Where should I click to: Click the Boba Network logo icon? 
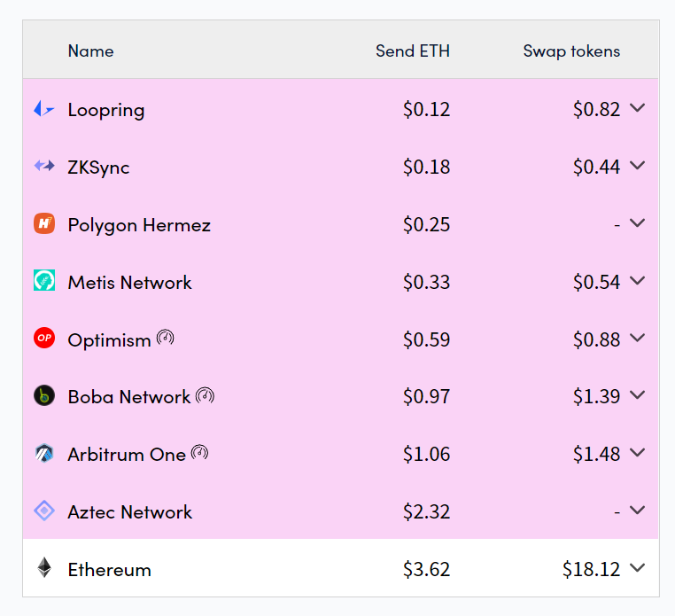(x=44, y=396)
